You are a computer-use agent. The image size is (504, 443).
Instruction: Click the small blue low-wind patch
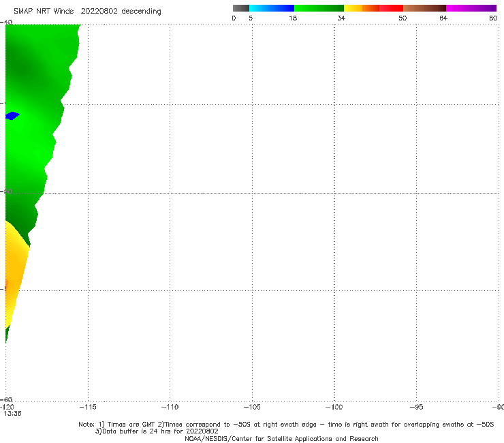[x=12, y=116]
